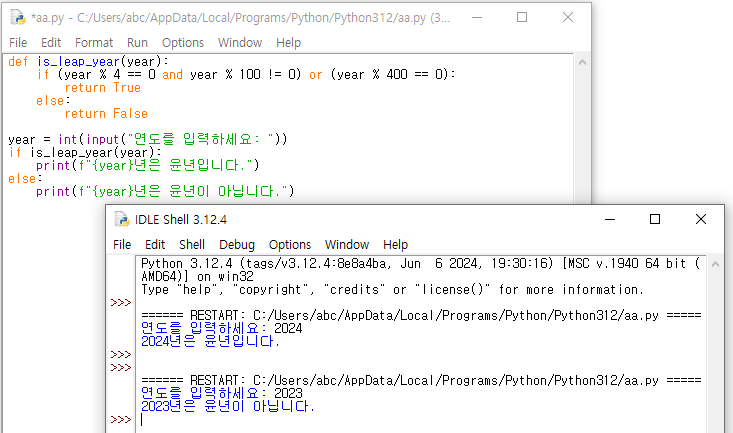Maximize the aa.py editor window
This screenshot has height=433, width=733.
522,17
